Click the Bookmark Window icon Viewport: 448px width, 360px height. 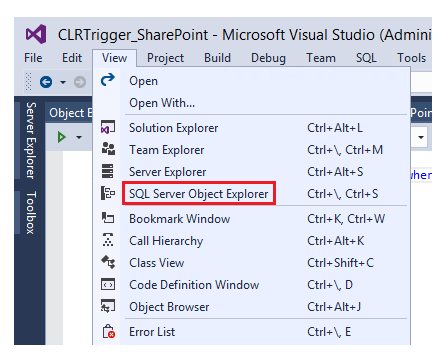click(x=108, y=218)
